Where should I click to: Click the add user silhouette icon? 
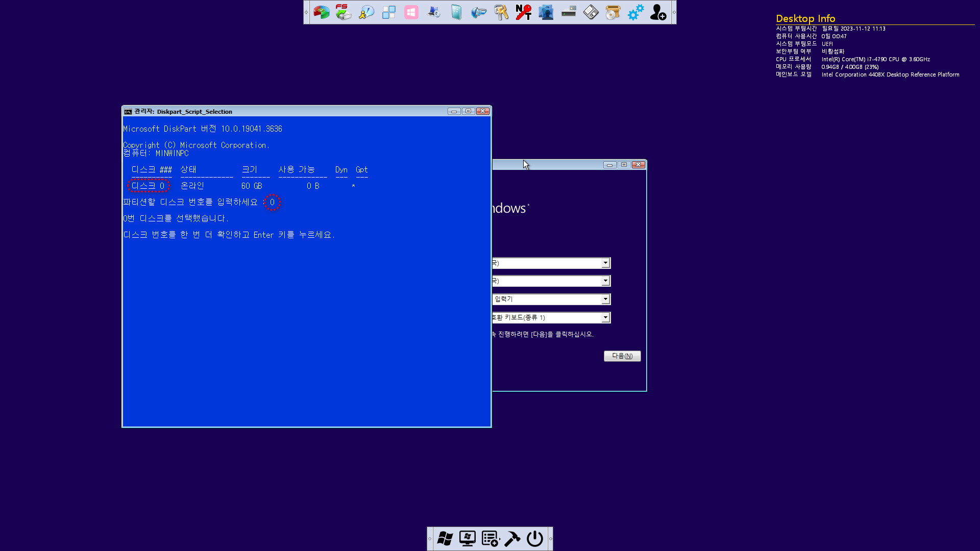(658, 12)
